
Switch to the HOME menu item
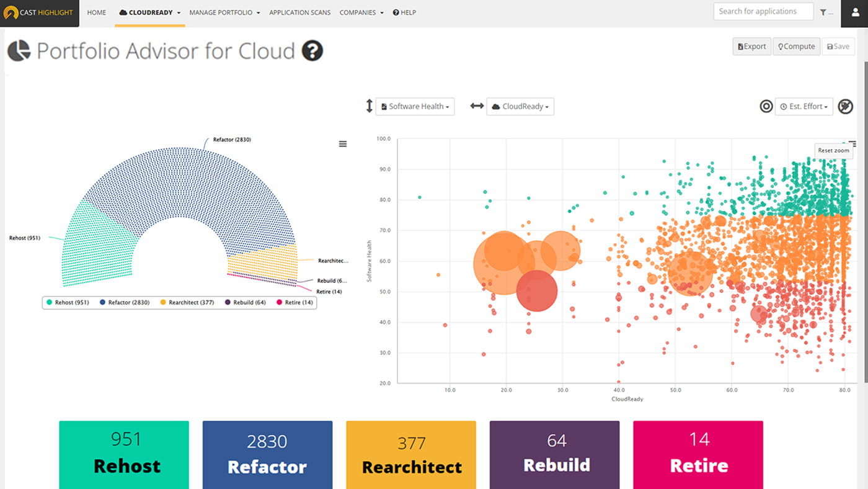point(96,12)
